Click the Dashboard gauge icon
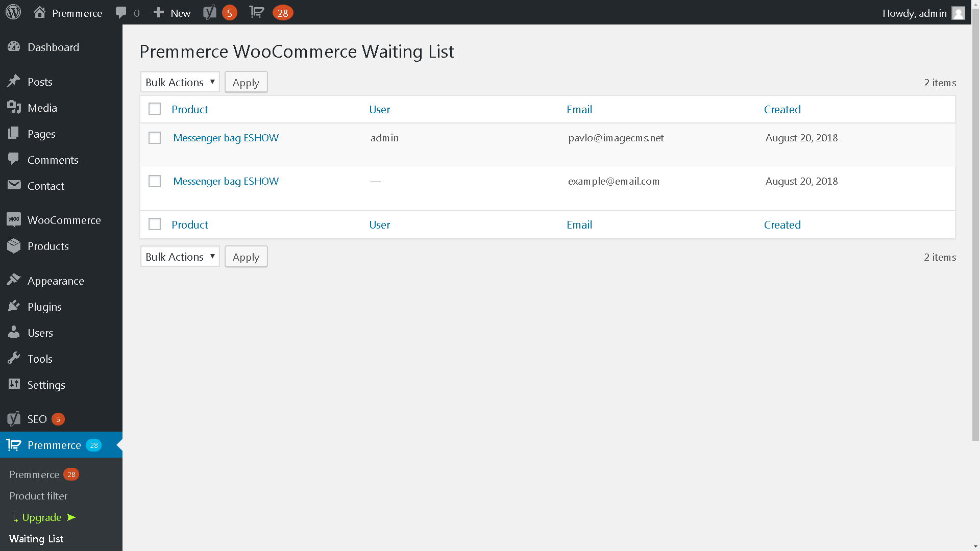The width and height of the screenshot is (980, 551). (14, 47)
